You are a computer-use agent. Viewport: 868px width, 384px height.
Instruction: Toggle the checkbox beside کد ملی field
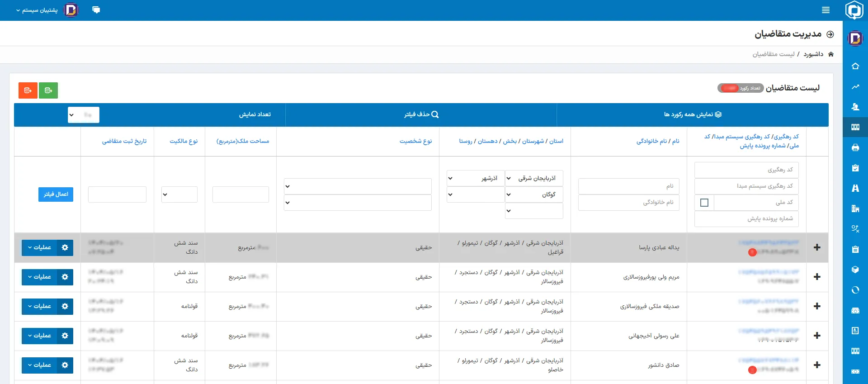[704, 203]
